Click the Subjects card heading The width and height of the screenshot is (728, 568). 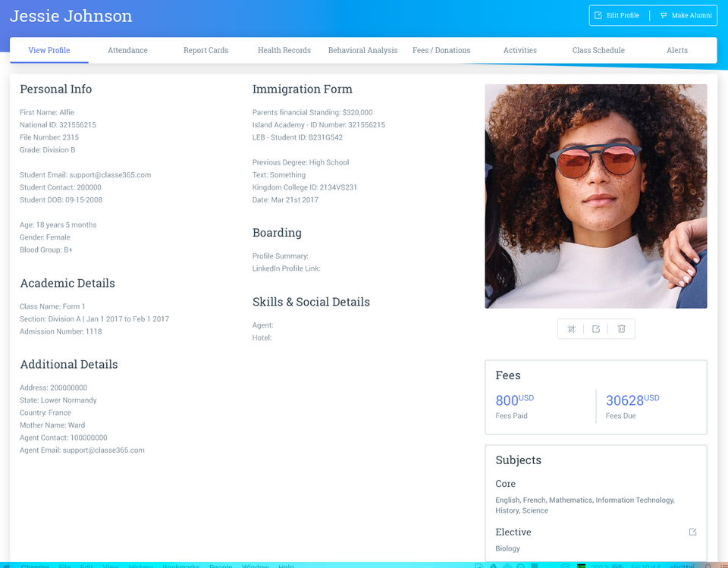pos(518,460)
